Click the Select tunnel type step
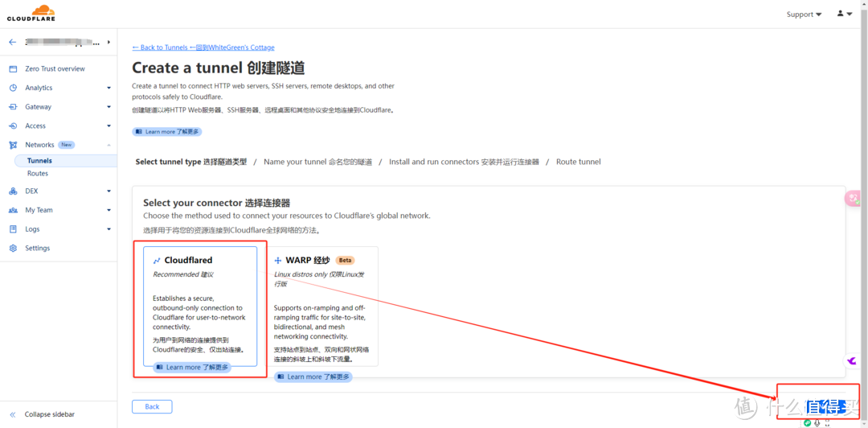This screenshot has height=428, width=868. click(191, 162)
